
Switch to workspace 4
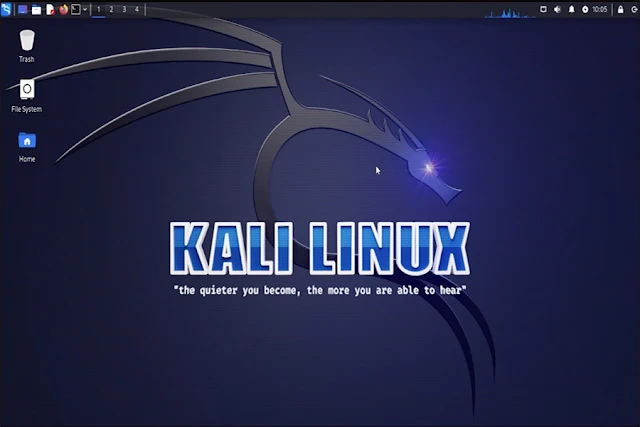coord(137,9)
